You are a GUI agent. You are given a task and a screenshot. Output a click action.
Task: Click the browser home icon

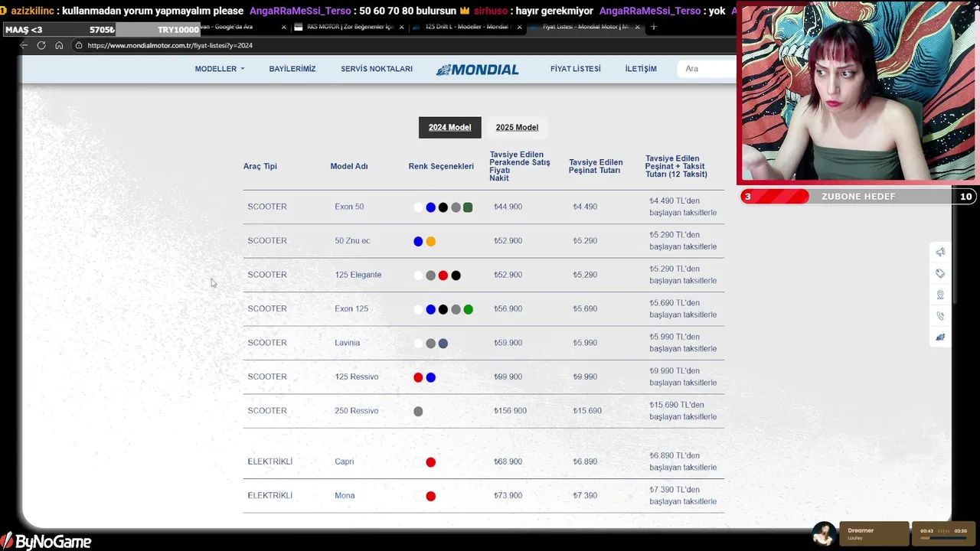[59, 45]
